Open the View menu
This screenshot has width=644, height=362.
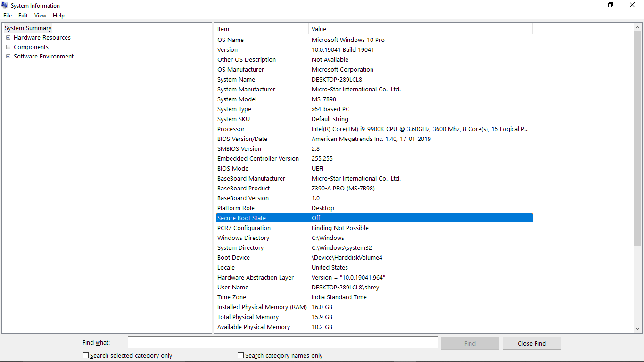41,16
